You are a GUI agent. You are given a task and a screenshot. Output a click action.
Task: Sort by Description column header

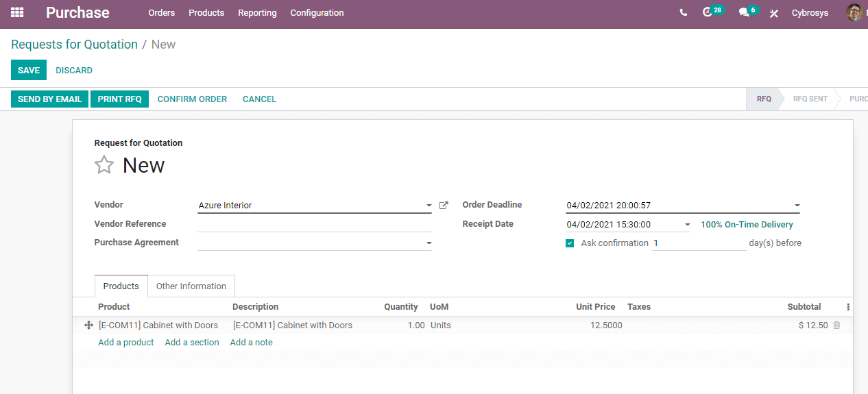256,307
